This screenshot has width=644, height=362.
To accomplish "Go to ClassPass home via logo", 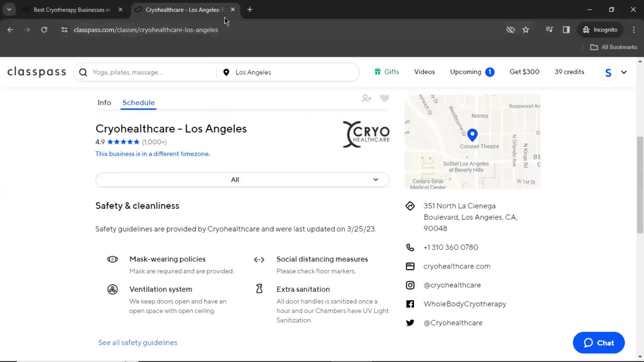I will point(37,72).
